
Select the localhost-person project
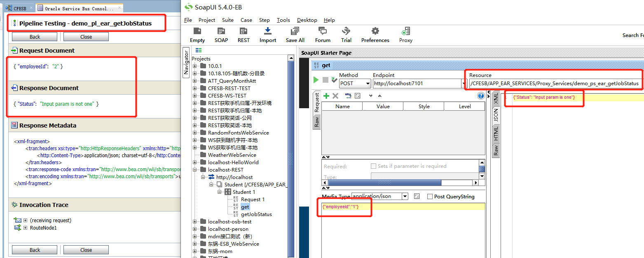(x=228, y=229)
